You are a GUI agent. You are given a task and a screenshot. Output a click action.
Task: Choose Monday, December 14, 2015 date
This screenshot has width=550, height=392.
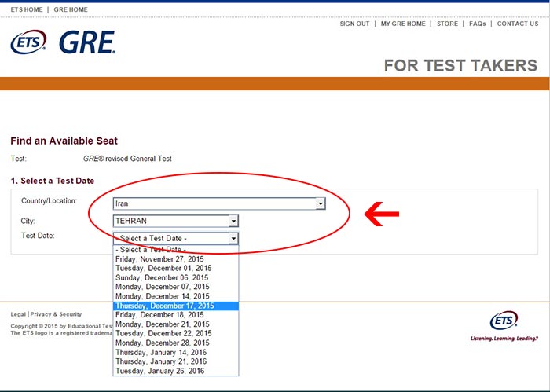click(162, 296)
